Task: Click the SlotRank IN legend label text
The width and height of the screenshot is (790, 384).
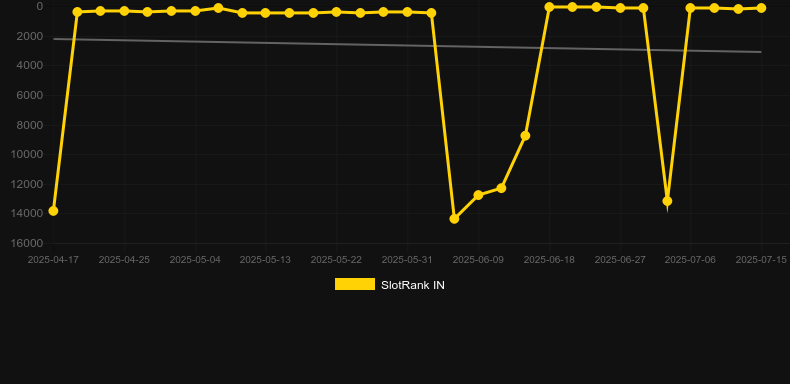Action: (x=413, y=285)
